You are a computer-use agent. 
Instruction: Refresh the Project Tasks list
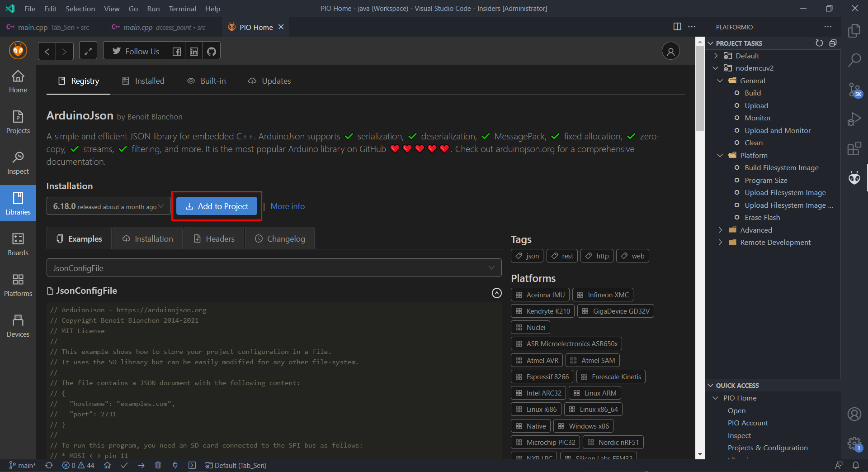[819, 43]
